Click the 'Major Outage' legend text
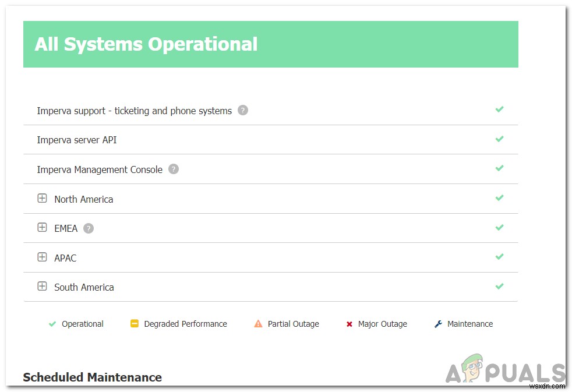 [x=382, y=324]
